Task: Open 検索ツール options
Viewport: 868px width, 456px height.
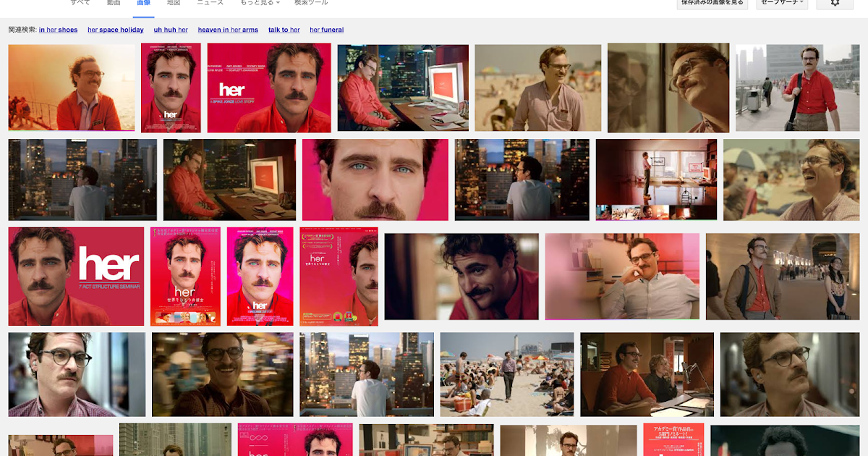Action: pos(311,3)
